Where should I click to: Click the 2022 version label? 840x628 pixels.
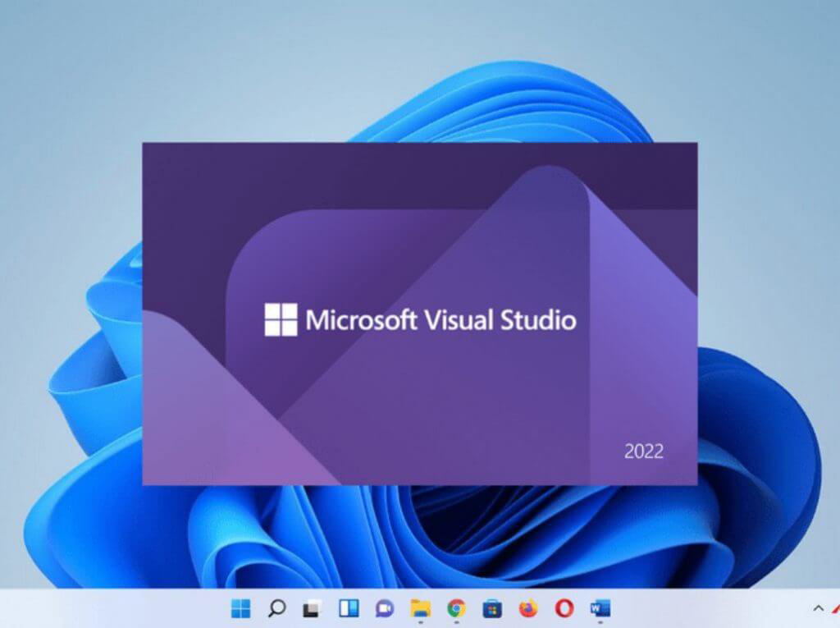645,451
